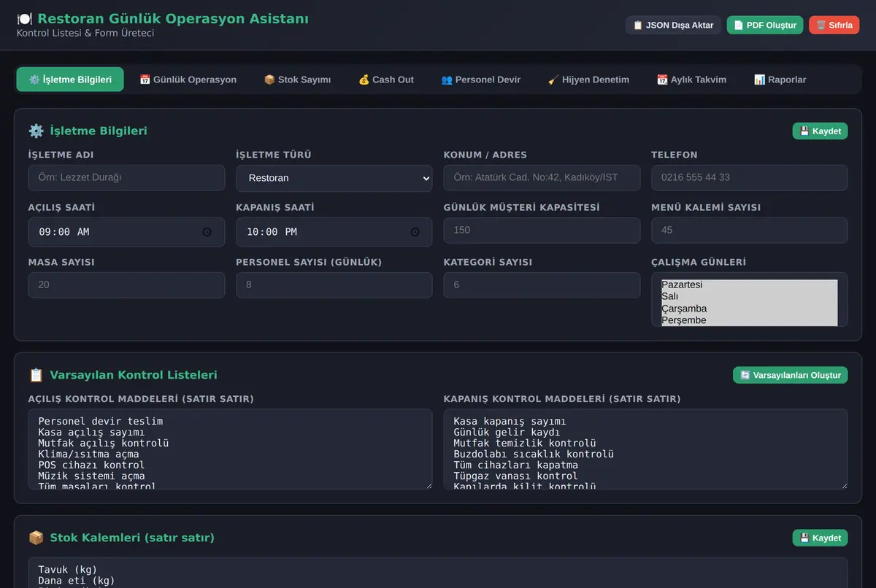Screen dimensions: 876x588
Task: Switch to the Hijyen Denetim tab
Action: tap(588, 80)
